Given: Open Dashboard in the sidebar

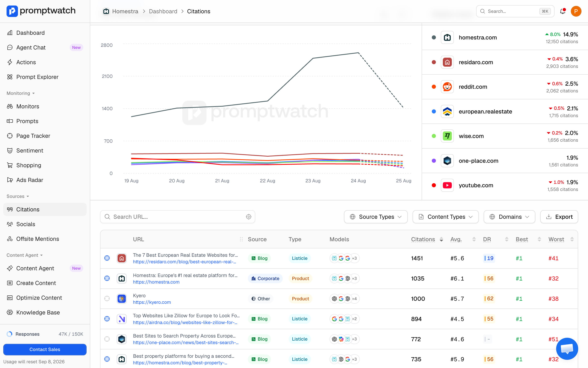Looking at the screenshot, I should 45,33.
